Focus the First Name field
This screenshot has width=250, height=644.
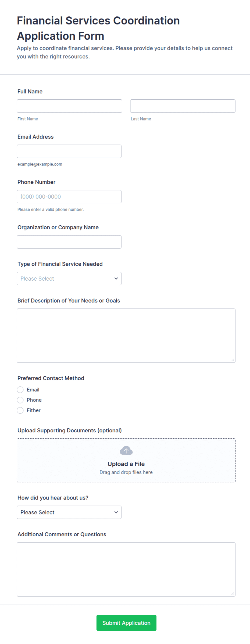click(69, 106)
